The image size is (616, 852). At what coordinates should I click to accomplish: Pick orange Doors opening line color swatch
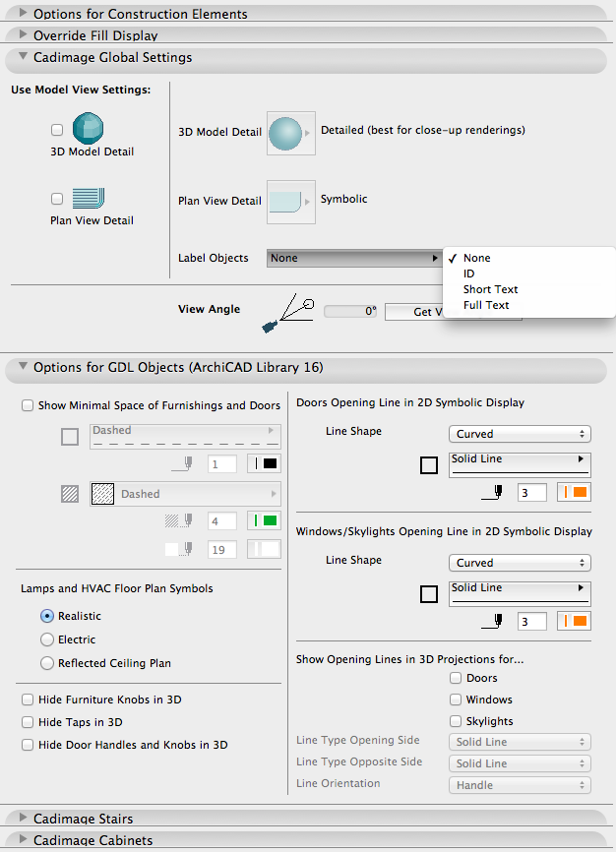coord(574,492)
